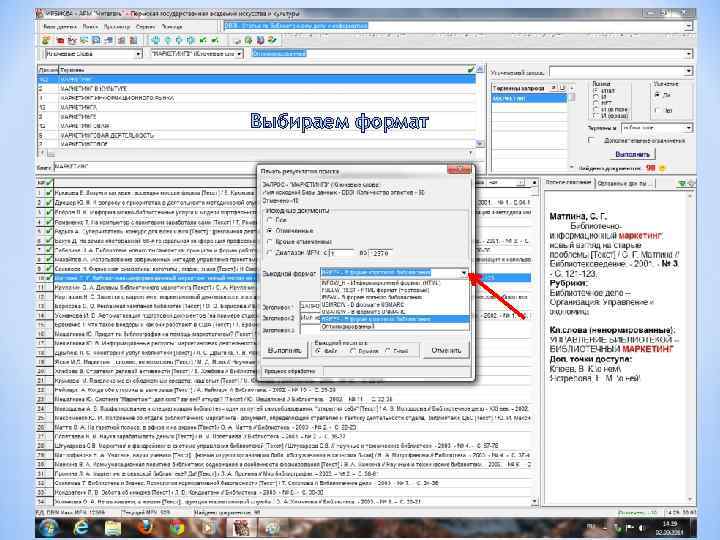Image resolution: width=720 pixels, height=540 pixels.
Task: Select the МАРКЕТИНГ В КУЛЬТУРЕ term row
Action: [x=256, y=88]
